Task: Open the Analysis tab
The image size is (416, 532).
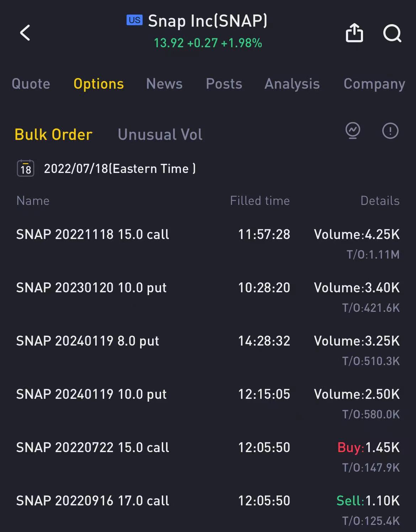Action: pos(292,84)
